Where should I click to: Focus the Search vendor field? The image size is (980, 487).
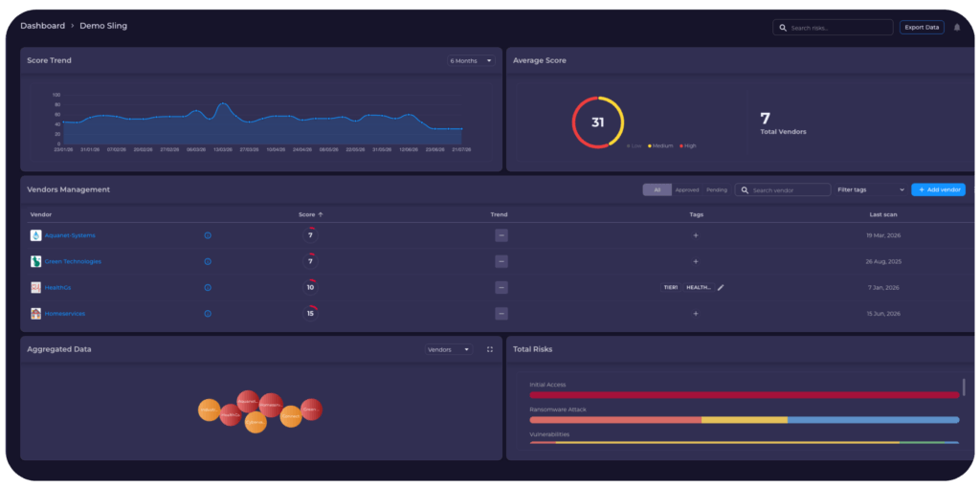click(x=783, y=189)
